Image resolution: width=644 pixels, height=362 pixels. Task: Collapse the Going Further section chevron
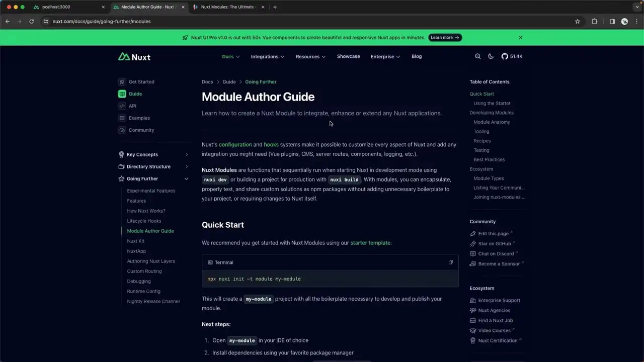187,178
